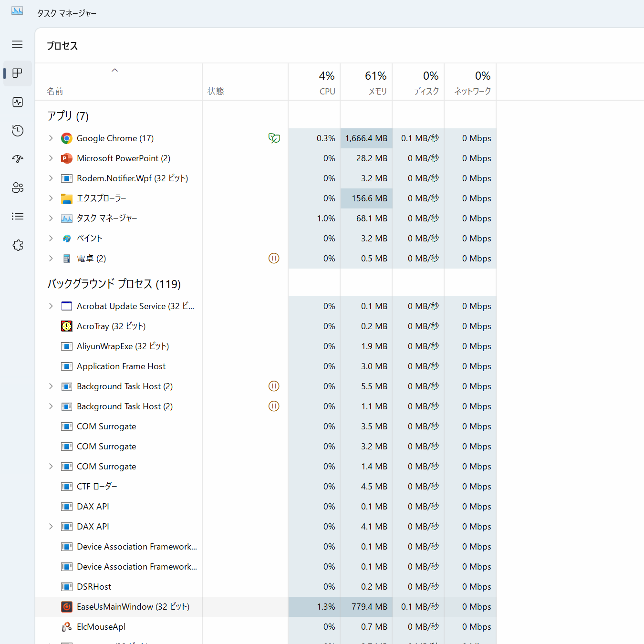Click the Explorer folder icon

67,198
